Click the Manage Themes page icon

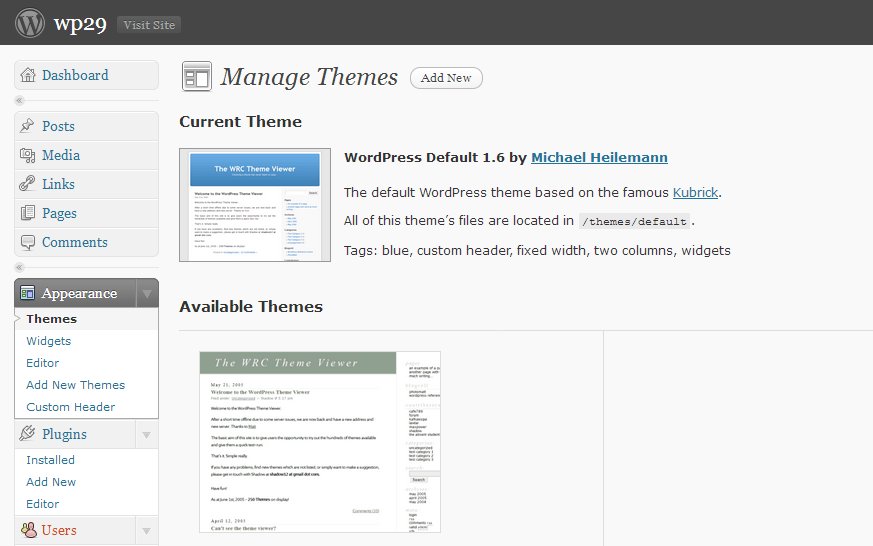[x=197, y=76]
